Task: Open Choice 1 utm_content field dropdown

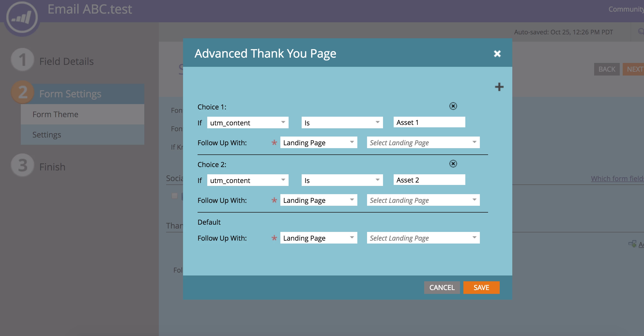Action: point(247,122)
